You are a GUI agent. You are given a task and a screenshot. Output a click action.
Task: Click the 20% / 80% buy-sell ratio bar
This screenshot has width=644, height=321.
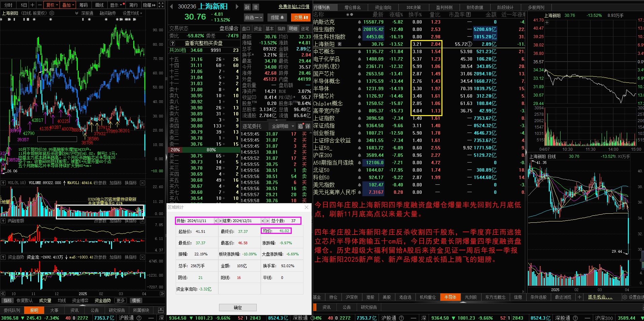click(x=204, y=150)
